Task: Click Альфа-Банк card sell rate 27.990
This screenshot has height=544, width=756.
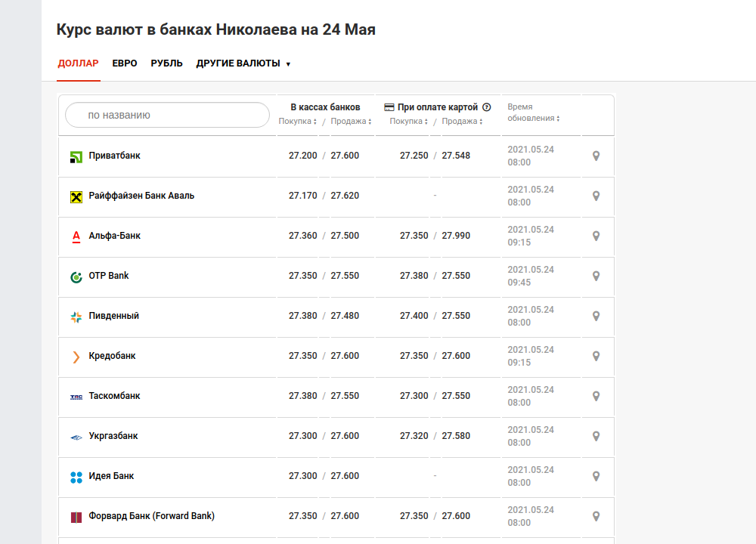Action: [x=456, y=236]
